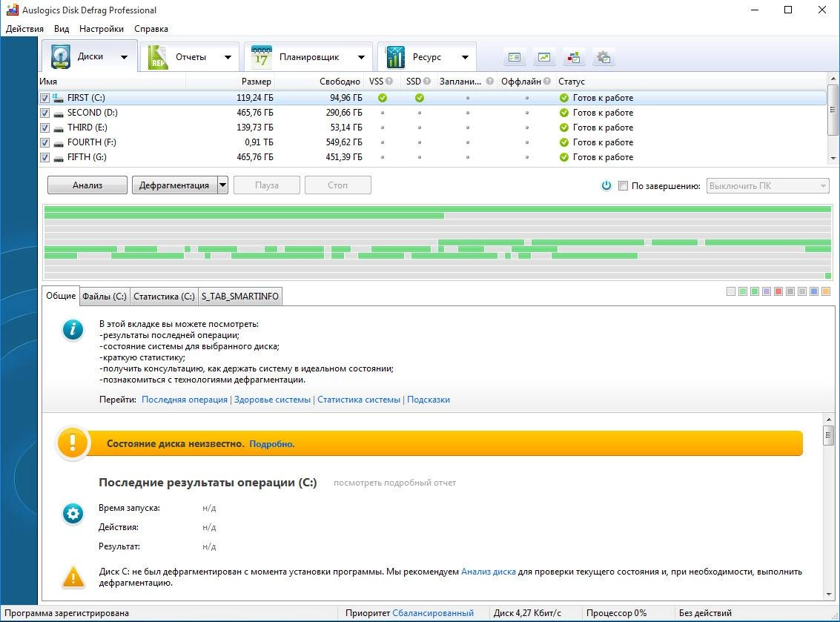Click the blue info icon in Общие tab
840x622 pixels.
point(73,329)
